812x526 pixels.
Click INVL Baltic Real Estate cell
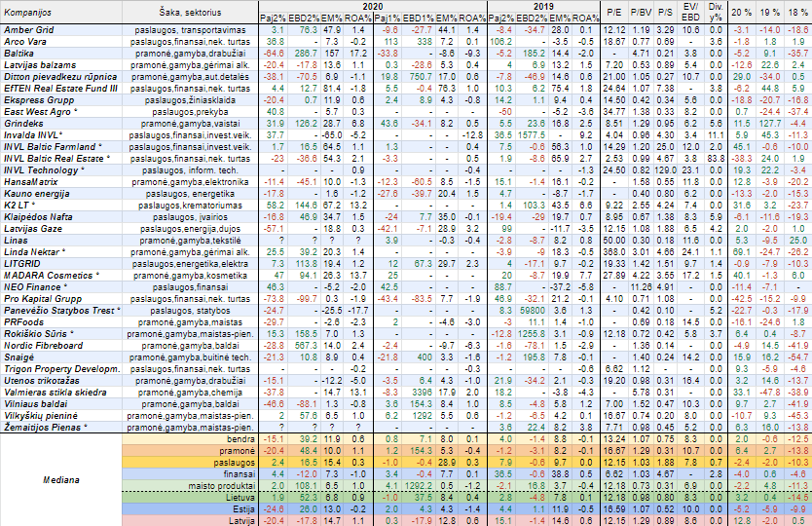pyautogui.click(x=57, y=159)
